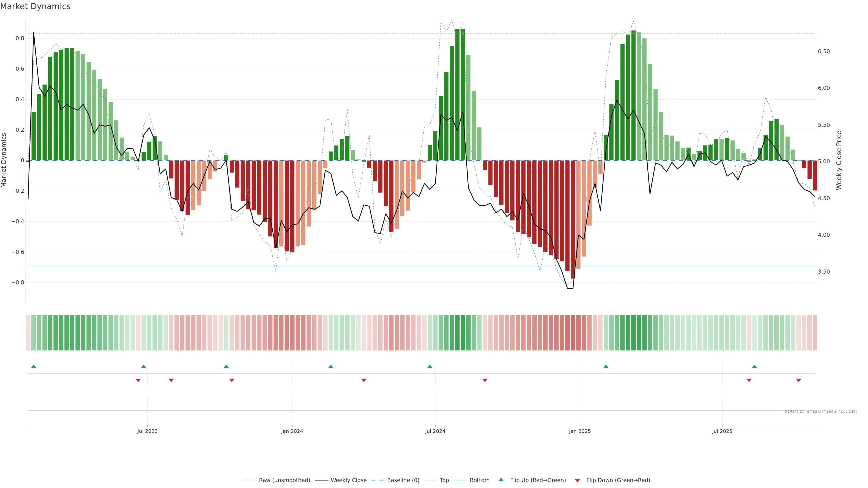Click the green flip-up marker after Jul 2025
The width and height of the screenshot is (868, 488).
click(755, 366)
